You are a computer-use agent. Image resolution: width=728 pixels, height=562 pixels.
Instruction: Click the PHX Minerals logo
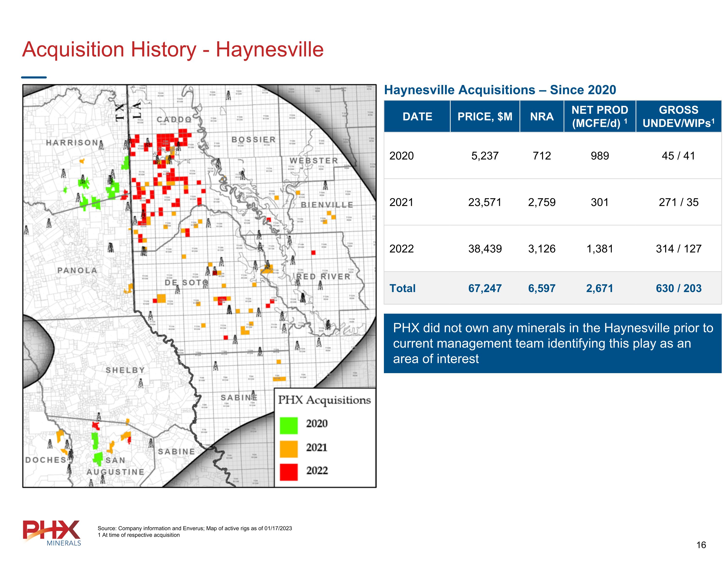point(52,533)
